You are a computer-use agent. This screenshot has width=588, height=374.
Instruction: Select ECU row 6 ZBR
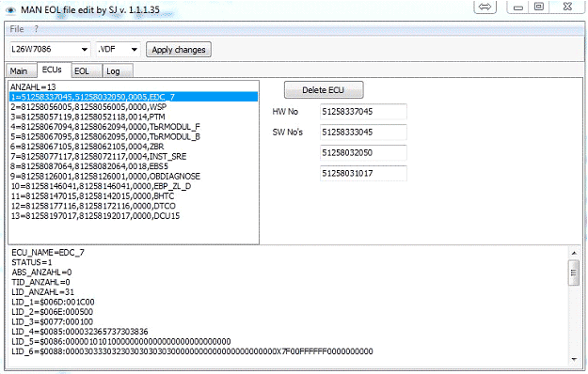(134, 147)
